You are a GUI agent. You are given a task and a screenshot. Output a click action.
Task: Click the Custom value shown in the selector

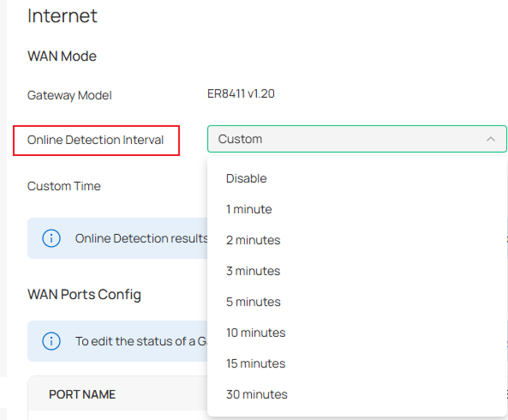tap(240, 139)
